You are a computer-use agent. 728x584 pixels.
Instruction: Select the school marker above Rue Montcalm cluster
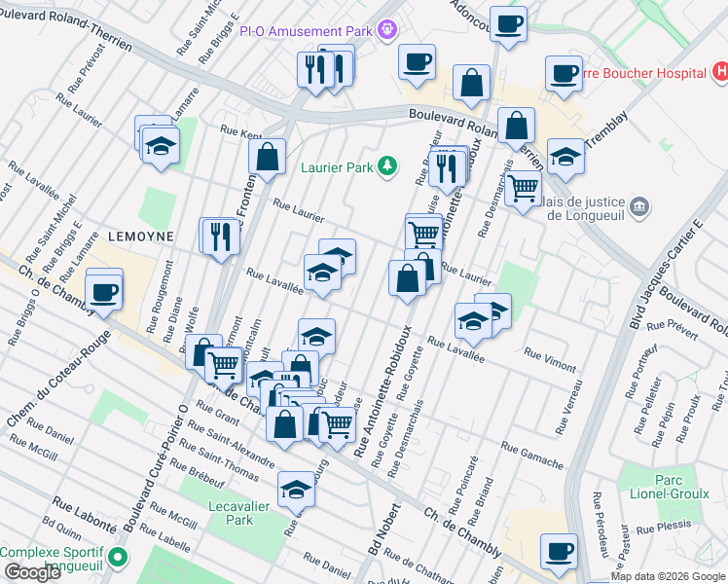[316, 339]
